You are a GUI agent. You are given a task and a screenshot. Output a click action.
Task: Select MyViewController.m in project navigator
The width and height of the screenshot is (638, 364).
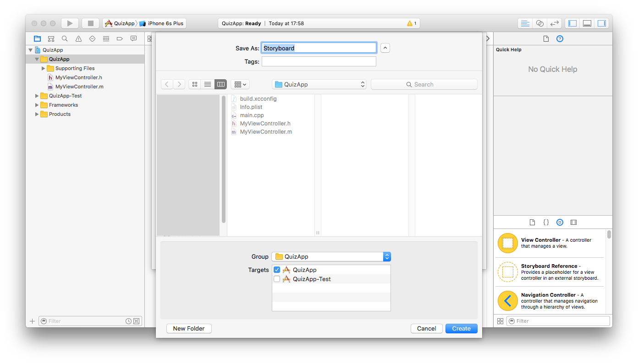[x=76, y=87]
